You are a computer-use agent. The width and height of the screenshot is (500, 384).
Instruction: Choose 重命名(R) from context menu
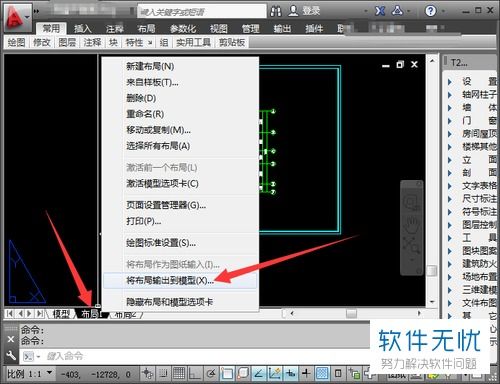click(x=180, y=114)
